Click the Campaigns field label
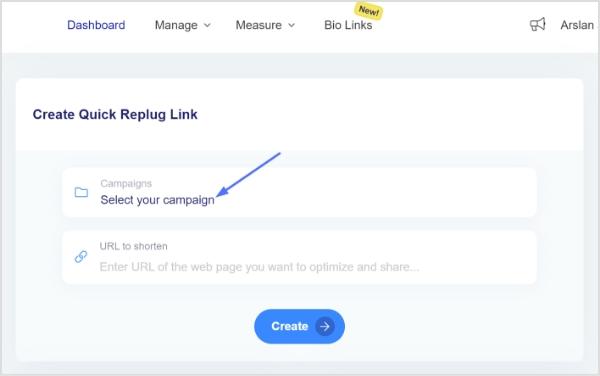 126,184
